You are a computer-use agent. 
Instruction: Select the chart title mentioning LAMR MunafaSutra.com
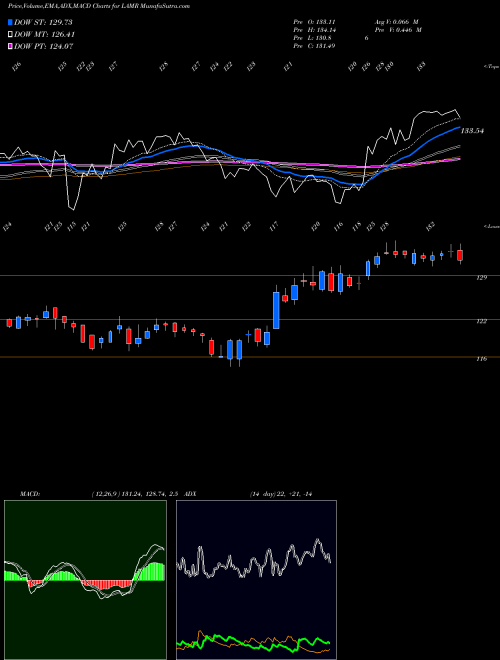pyautogui.click(x=99, y=6)
